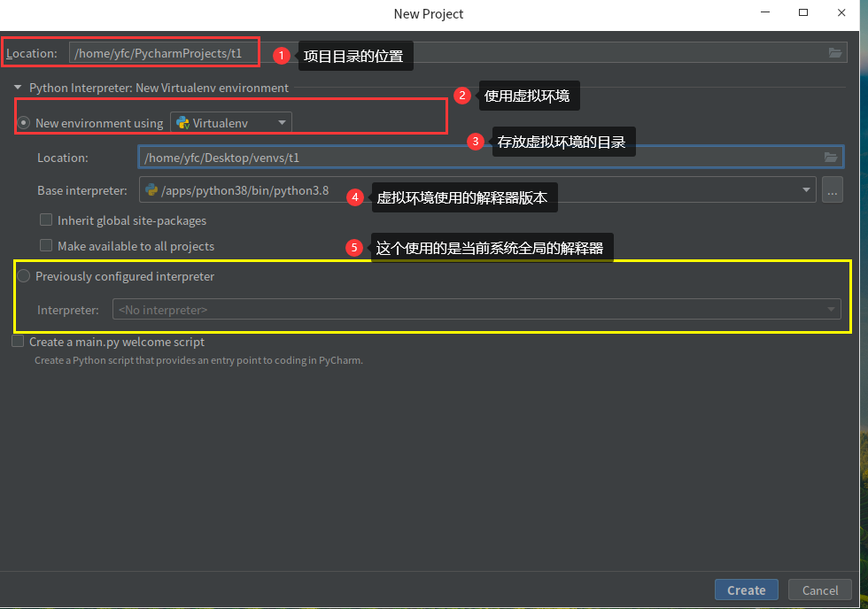This screenshot has width=868, height=609.
Task: Click the project Location path field
Action: click(458, 52)
